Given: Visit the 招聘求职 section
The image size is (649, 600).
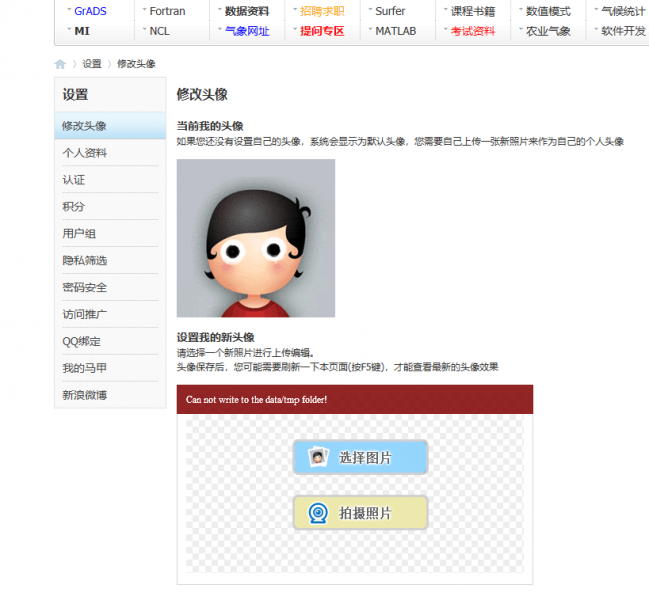Looking at the screenshot, I should (x=322, y=11).
